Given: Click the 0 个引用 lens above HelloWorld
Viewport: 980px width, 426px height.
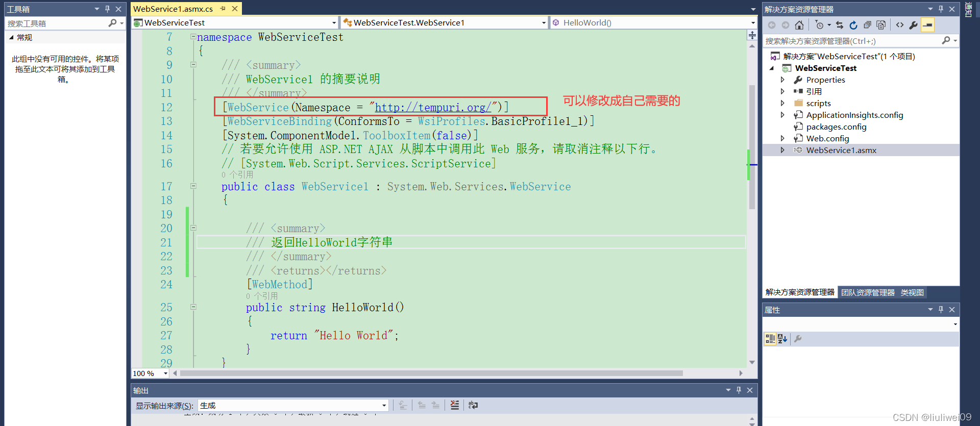Looking at the screenshot, I should (x=262, y=296).
